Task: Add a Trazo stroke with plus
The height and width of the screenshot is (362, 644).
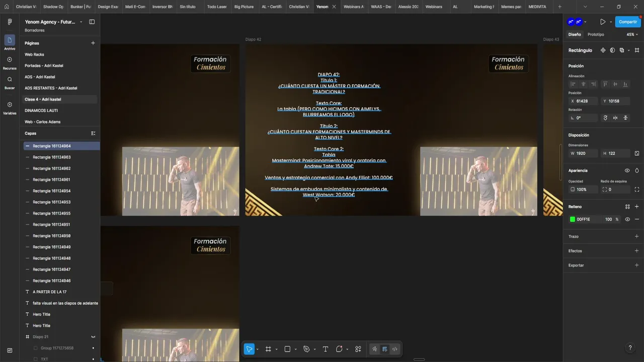Action: (637, 236)
